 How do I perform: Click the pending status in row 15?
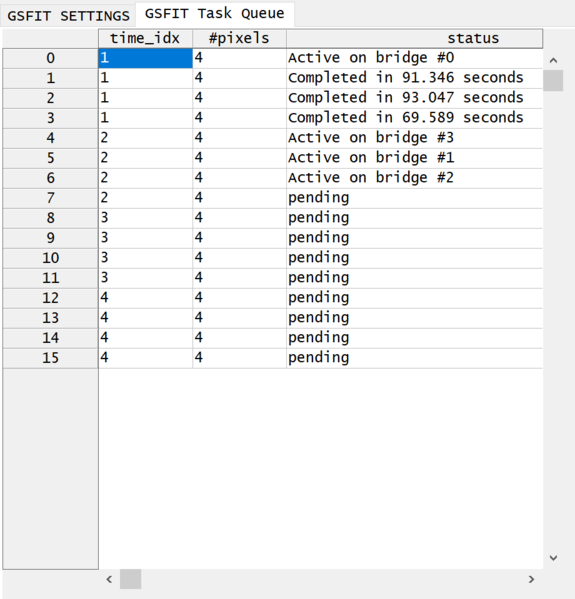(x=415, y=358)
